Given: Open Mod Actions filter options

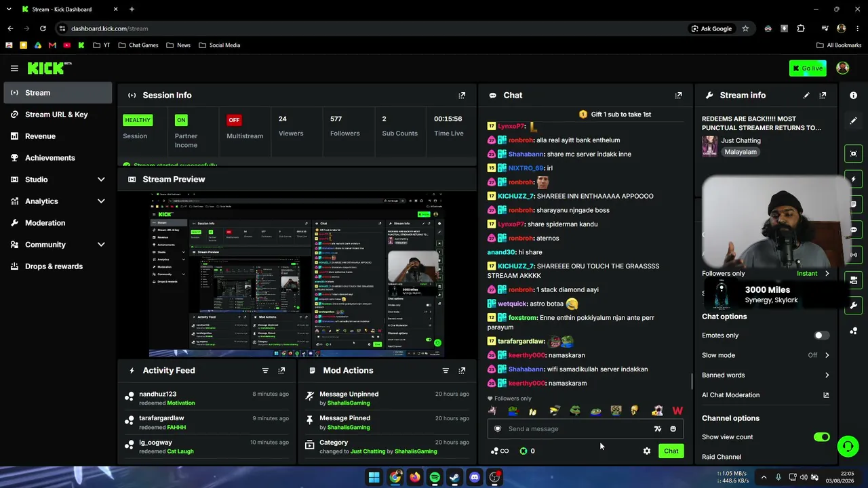Looking at the screenshot, I should 446,371.
